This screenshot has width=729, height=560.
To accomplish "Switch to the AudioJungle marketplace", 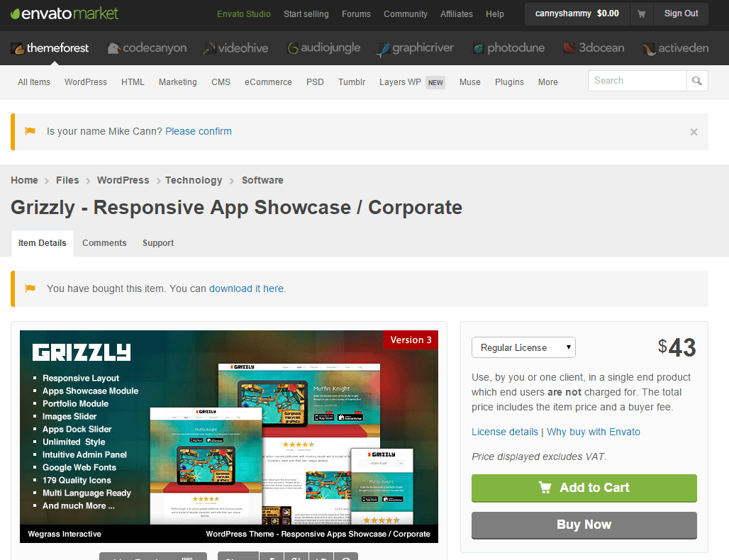I will [323, 48].
